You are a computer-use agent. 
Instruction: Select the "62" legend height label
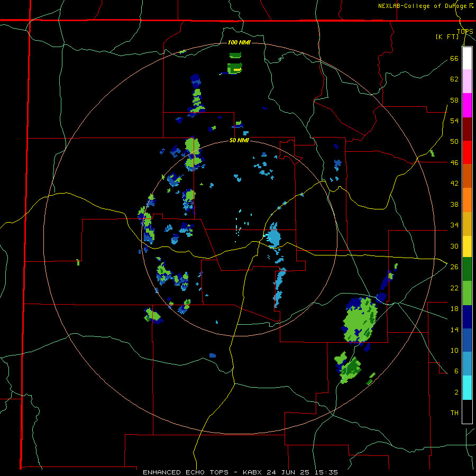pos(454,79)
